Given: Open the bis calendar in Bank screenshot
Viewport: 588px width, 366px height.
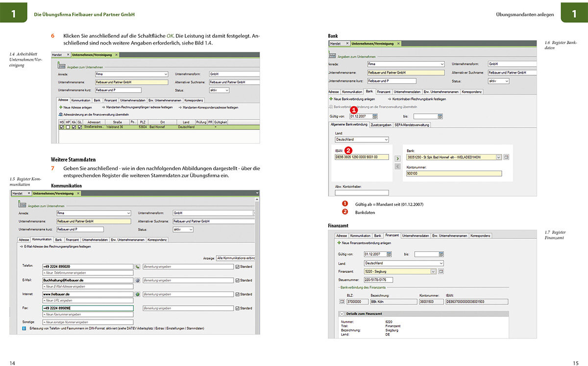Looking at the screenshot, I should click(x=440, y=116).
